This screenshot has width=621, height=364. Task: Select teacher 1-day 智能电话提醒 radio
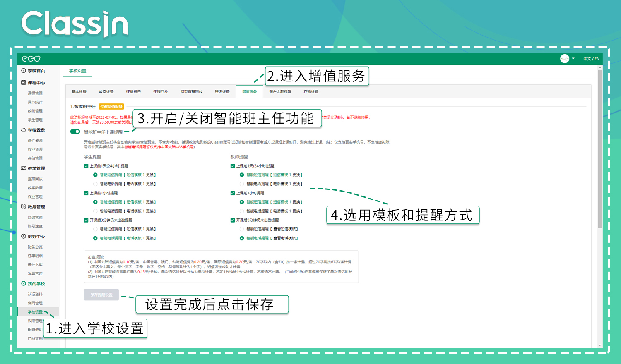point(242,184)
